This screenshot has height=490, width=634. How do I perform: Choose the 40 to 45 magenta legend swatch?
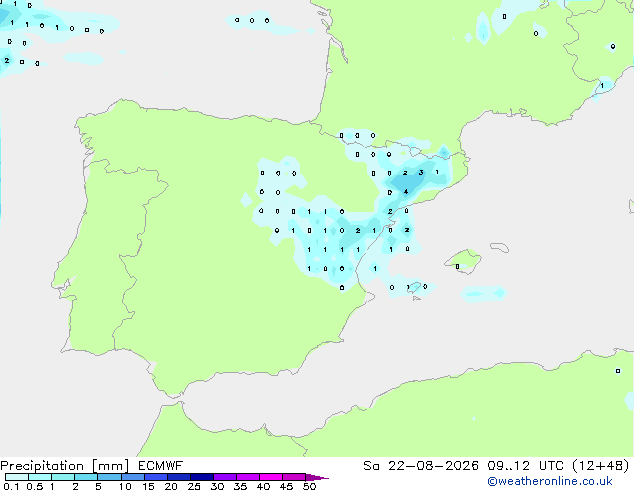(271, 477)
